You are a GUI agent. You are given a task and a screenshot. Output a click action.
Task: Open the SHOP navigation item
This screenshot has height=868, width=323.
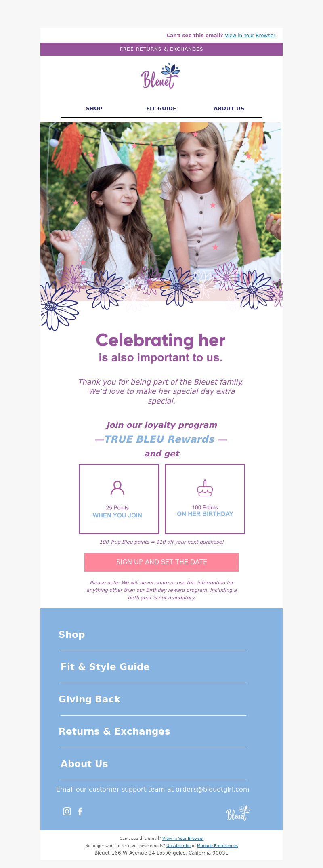(x=94, y=108)
